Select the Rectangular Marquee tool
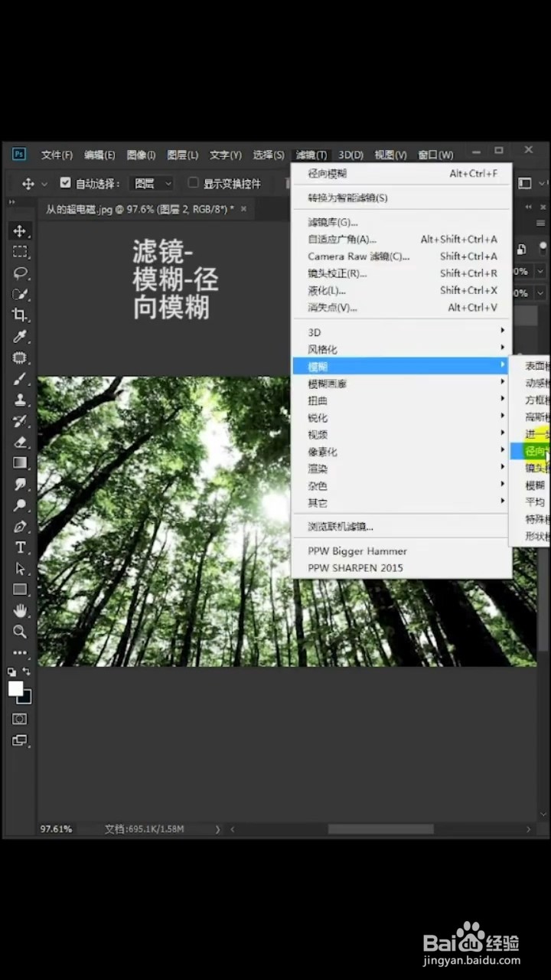This screenshot has height=980, width=551. pos(20,252)
